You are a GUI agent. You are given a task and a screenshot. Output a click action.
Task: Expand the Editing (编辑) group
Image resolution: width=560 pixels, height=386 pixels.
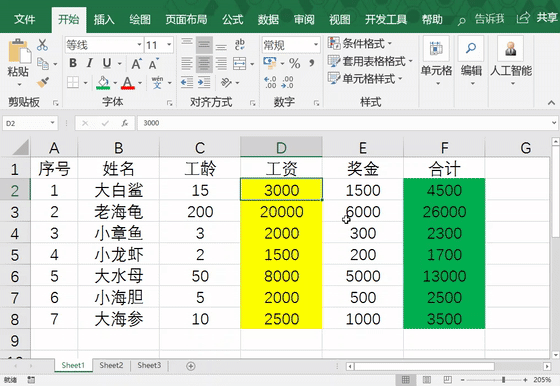(x=471, y=61)
